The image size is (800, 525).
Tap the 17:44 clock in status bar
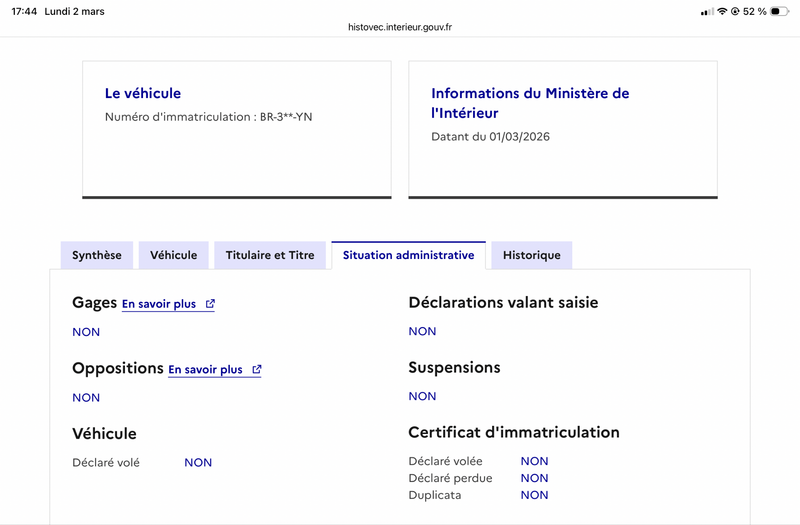[x=24, y=11]
